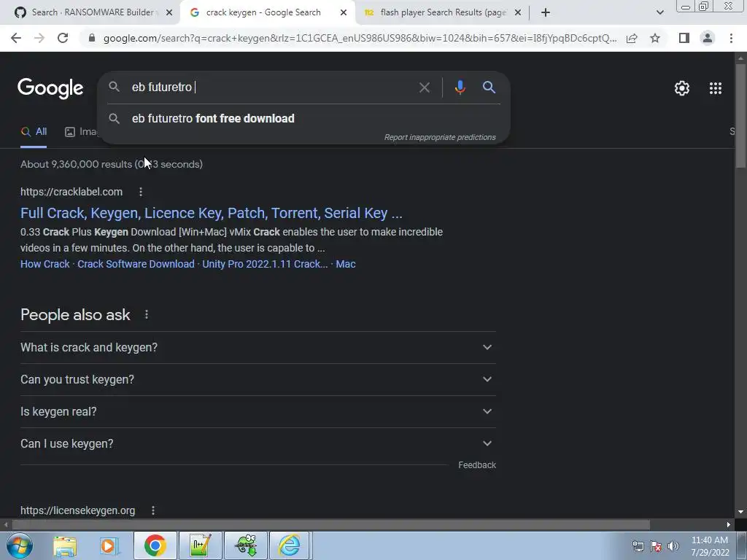This screenshot has width=747, height=560.
Task: Select the All search results tab
Action: tap(34, 132)
